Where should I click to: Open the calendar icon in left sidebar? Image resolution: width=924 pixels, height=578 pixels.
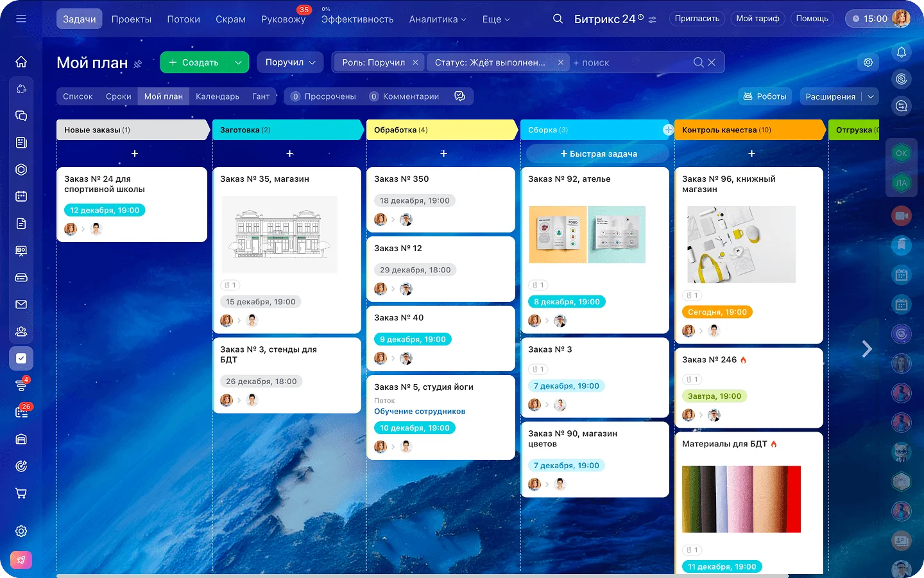click(21, 197)
